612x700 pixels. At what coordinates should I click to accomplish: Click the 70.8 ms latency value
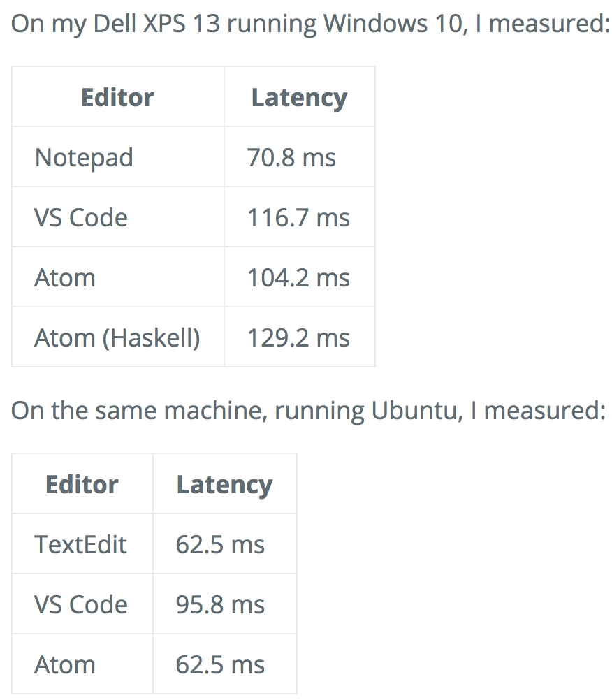pos(291,158)
